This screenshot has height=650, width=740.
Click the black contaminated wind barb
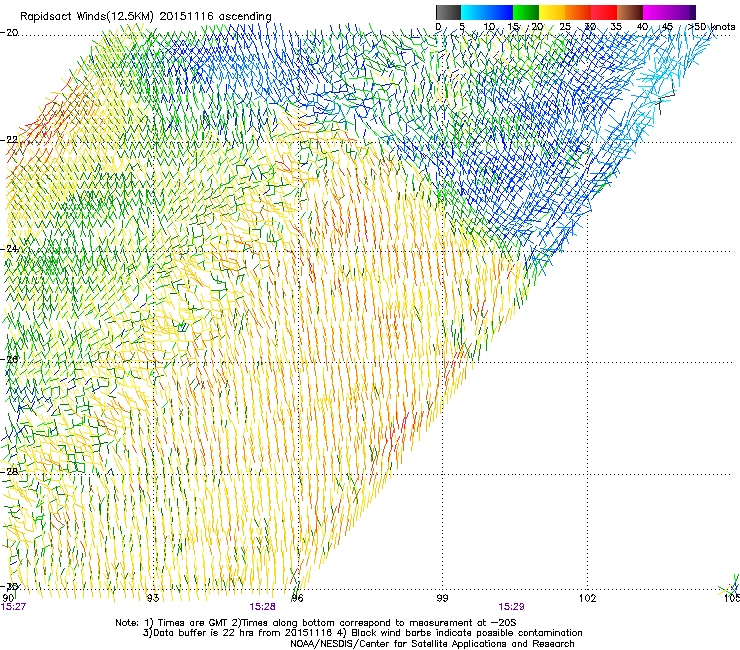tap(666, 97)
